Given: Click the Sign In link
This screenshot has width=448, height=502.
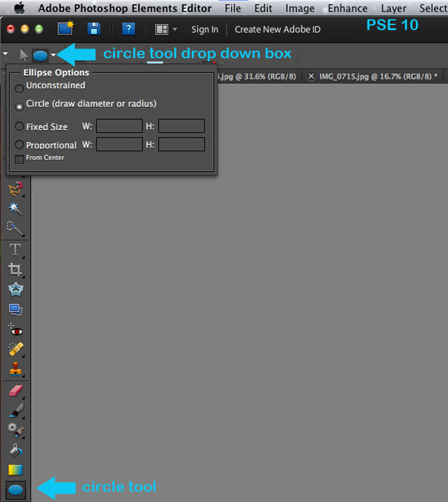Looking at the screenshot, I should 205,29.
